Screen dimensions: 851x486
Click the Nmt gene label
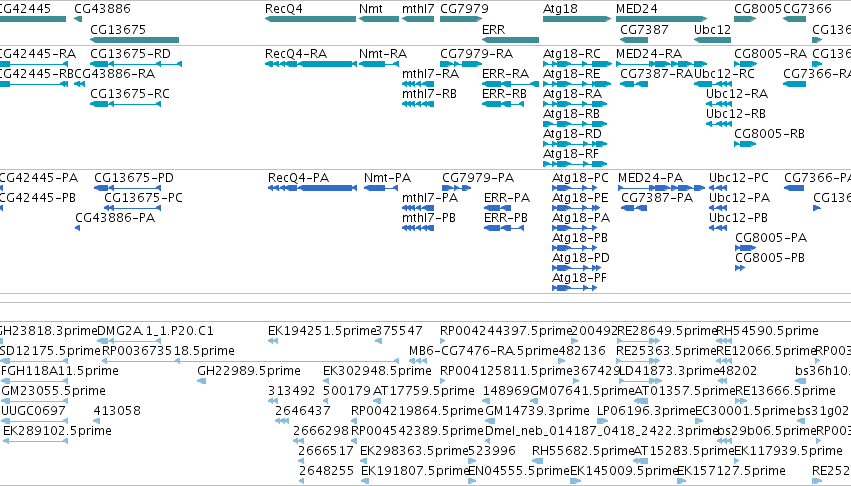pos(371,9)
